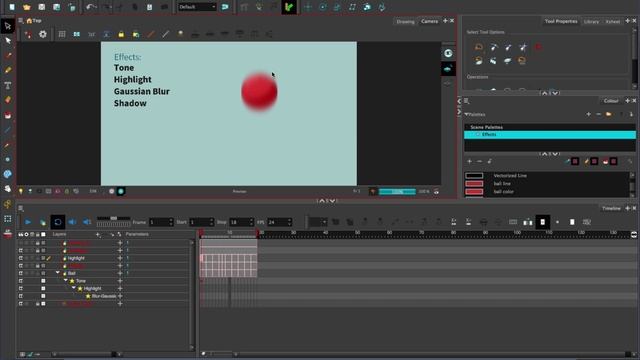
Task: Open a scene with the folder icon
Action: tap(27, 7)
